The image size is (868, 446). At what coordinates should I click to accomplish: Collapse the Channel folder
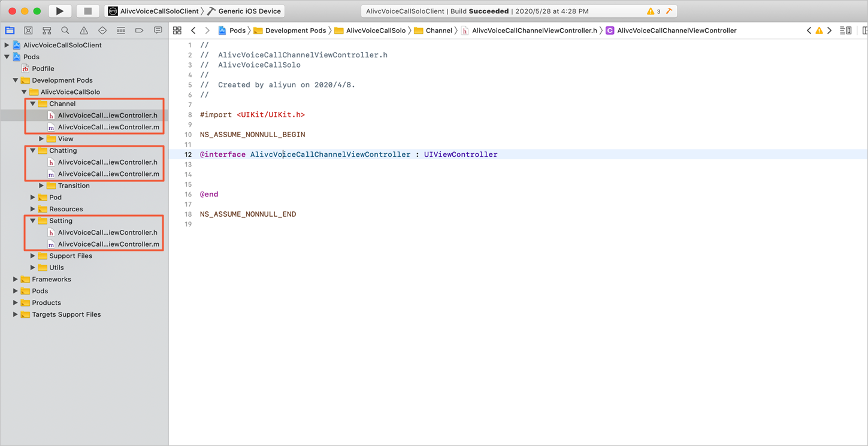point(33,104)
